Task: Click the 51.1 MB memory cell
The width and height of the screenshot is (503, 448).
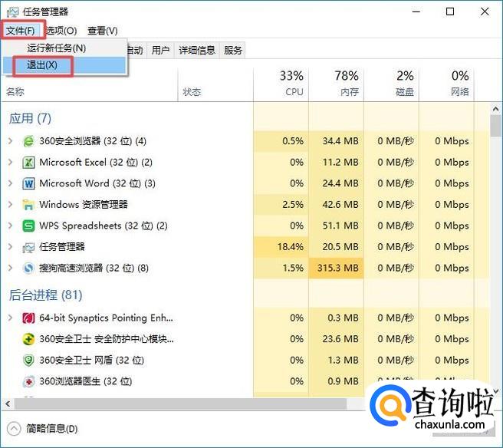Action: click(336, 226)
